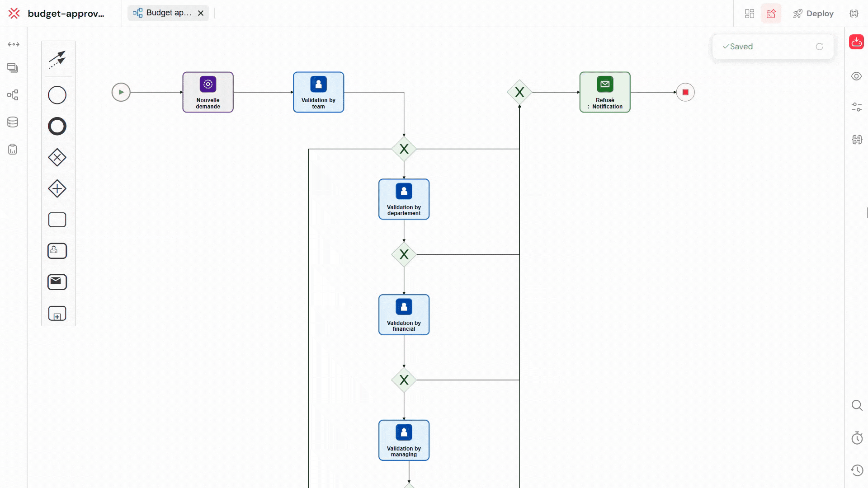The width and height of the screenshot is (868, 488).
Task: Select the parallel gateway tool
Action: (x=57, y=188)
